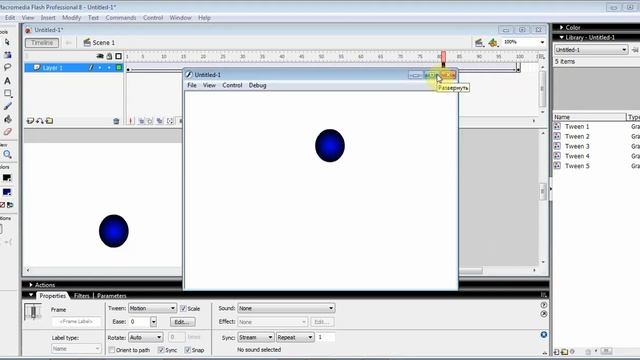The height and width of the screenshot is (360, 640).
Task: Select the Brush tool
Action: [x=7, y=107]
